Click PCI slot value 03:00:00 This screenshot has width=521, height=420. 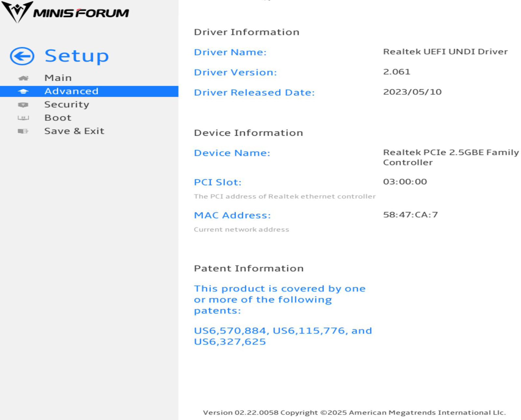(405, 182)
